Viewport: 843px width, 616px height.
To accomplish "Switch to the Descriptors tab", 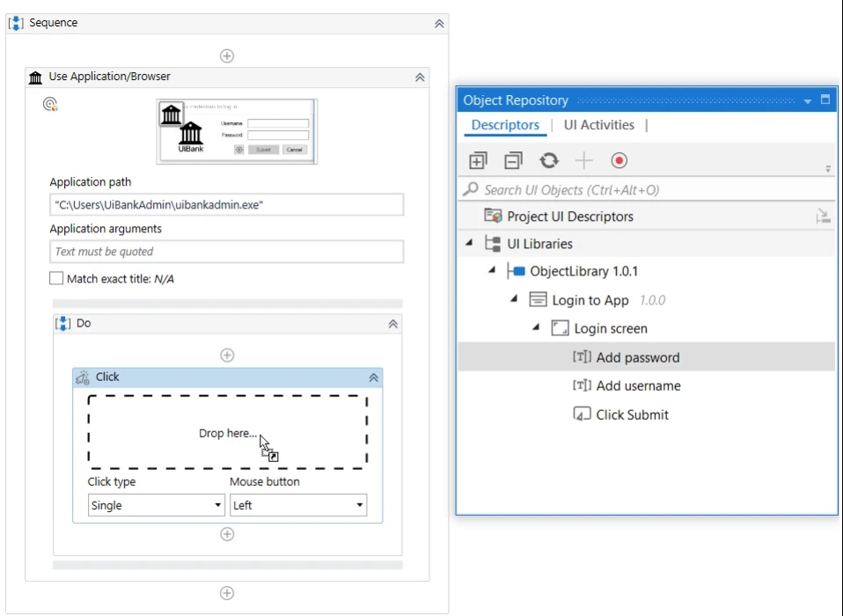I will [x=505, y=125].
